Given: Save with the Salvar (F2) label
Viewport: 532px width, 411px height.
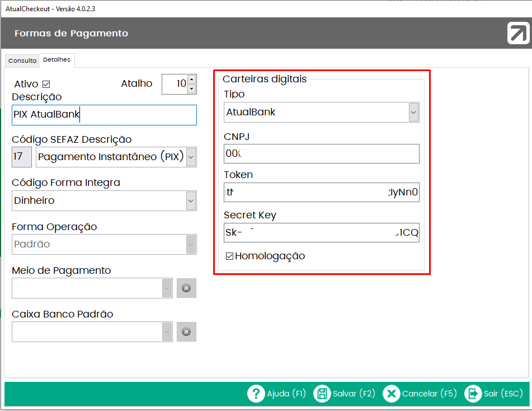Looking at the screenshot, I should coord(354,394).
